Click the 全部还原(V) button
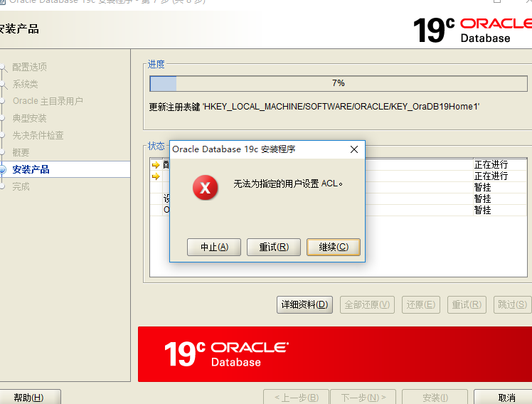The width and height of the screenshot is (532, 404). 367,304
